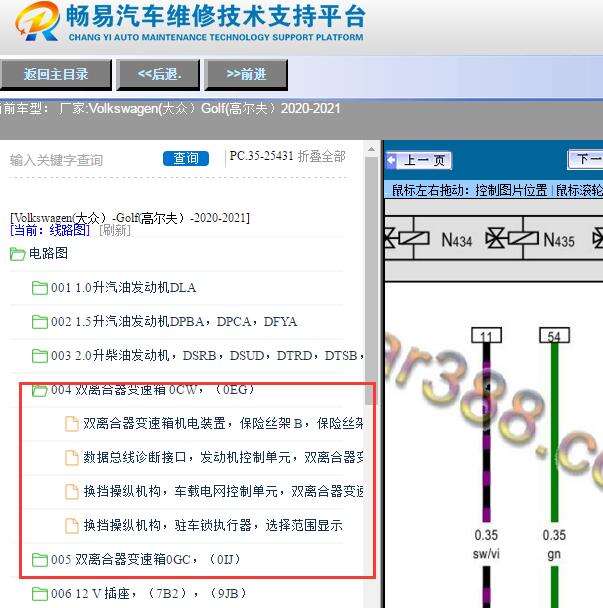Click the tree panel vertical scrollbar thumb
603x608 pixels.
(x=371, y=280)
